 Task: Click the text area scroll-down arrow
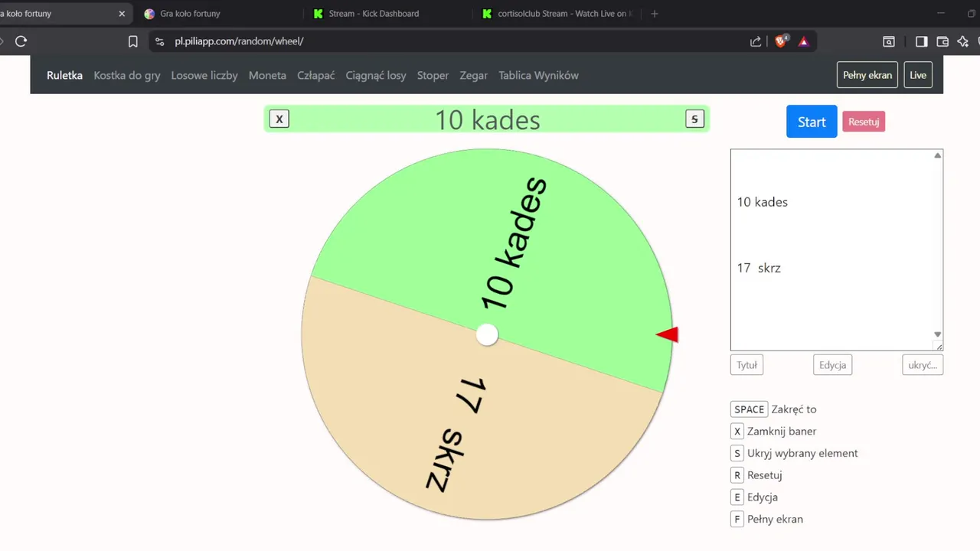point(938,334)
